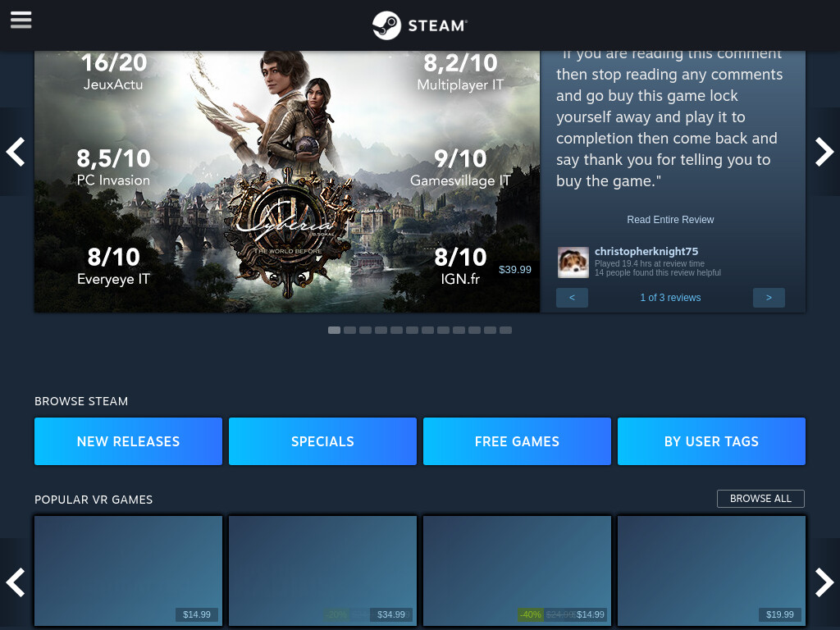Open christopherknight75's avatar image
The height and width of the screenshot is (630, 840).
point(573,262)
